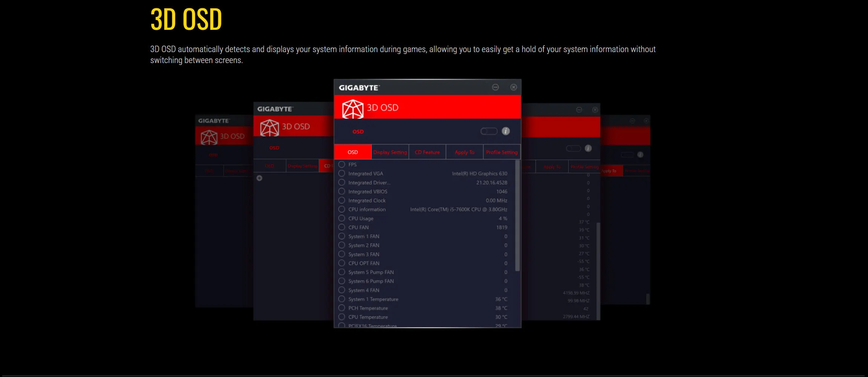Select the CPU Temperature option
The image size is (868, 377).
coord(342,317)
